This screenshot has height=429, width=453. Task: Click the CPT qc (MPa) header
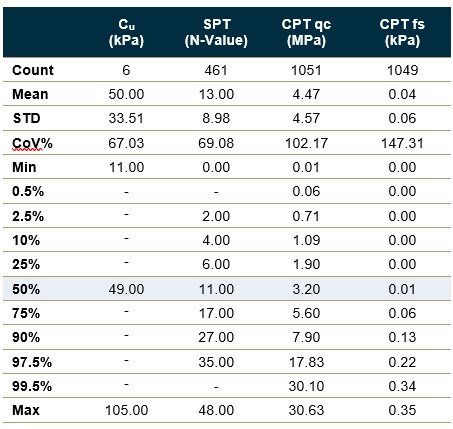coord(306,32)
